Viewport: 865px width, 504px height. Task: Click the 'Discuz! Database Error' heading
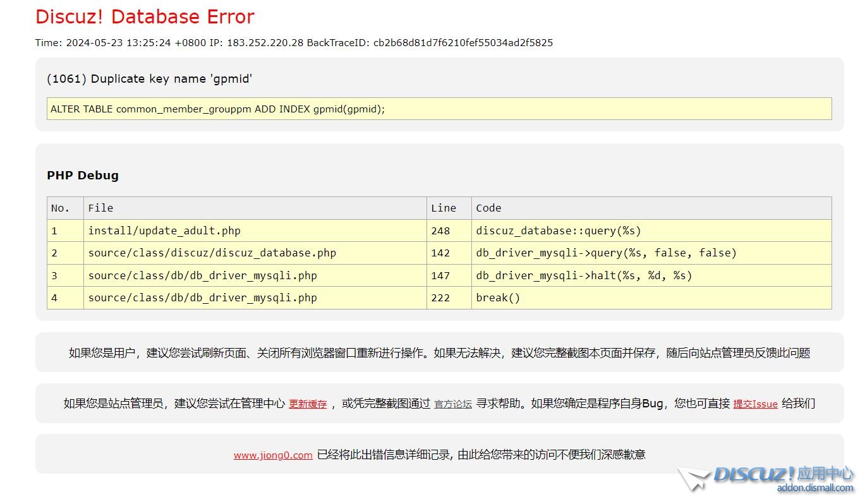pyautogui.click(x=145, y=16)
